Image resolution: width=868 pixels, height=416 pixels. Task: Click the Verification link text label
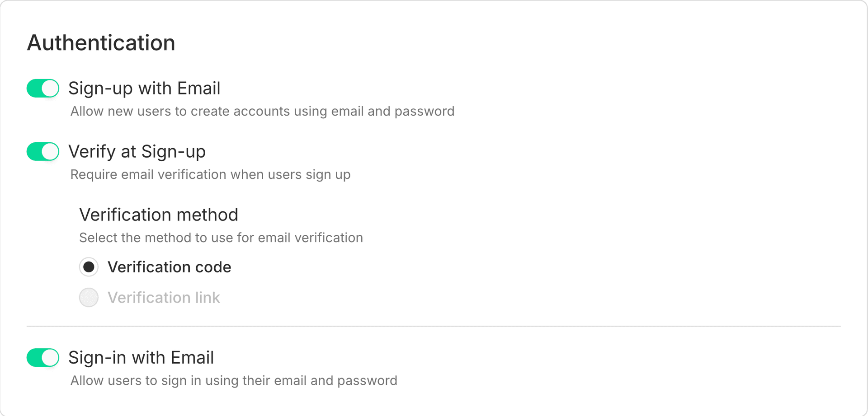[163, 297]
